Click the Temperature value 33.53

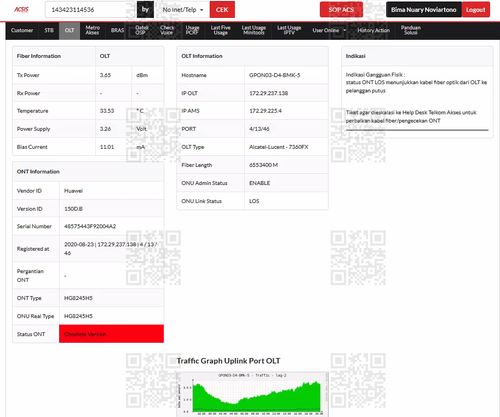click(x=107, y=111)
